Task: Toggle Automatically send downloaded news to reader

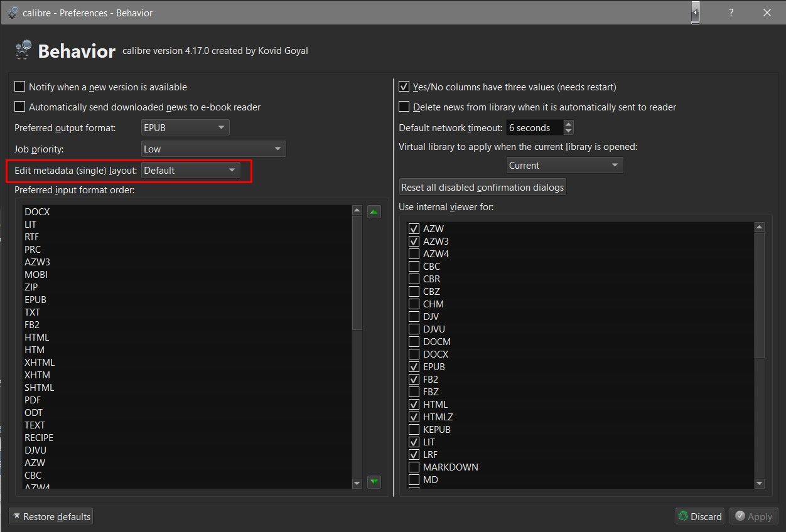Action: [x=20, y=107]
